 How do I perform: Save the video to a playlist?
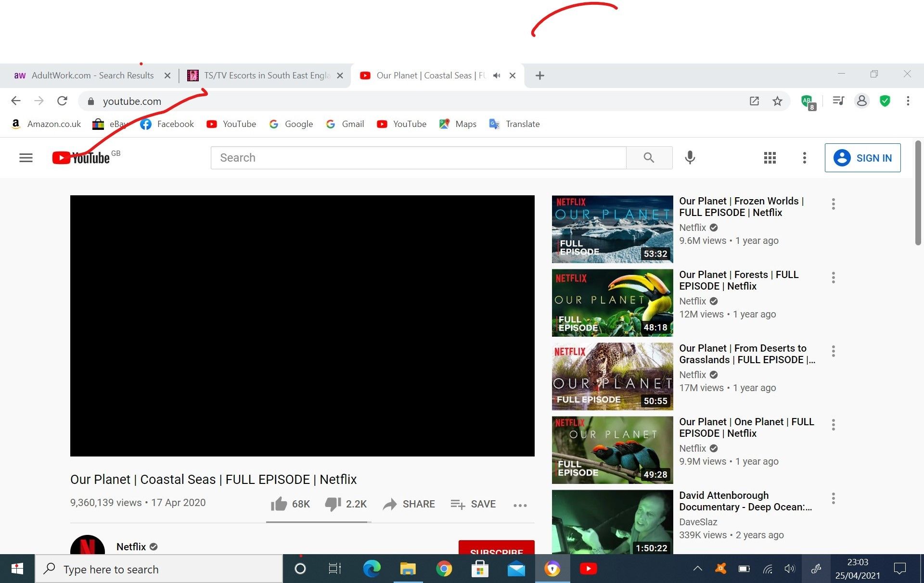473,504
